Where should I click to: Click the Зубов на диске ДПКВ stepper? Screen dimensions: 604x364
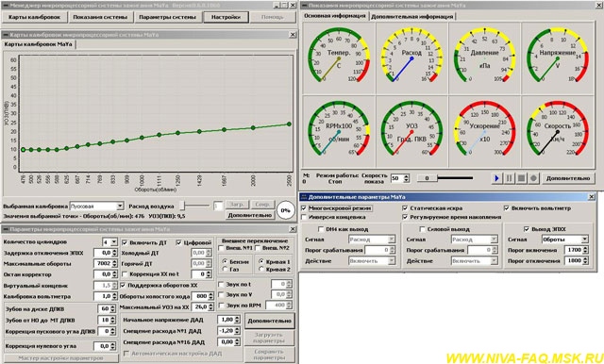pyautogui.click(x=107, y=309)
